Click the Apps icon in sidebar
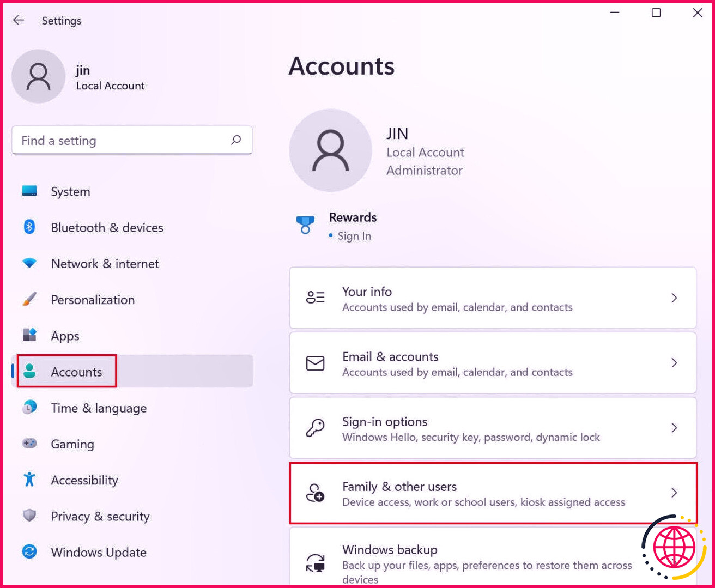The width and height of the screenshot is (715, 588). (29, 335)
